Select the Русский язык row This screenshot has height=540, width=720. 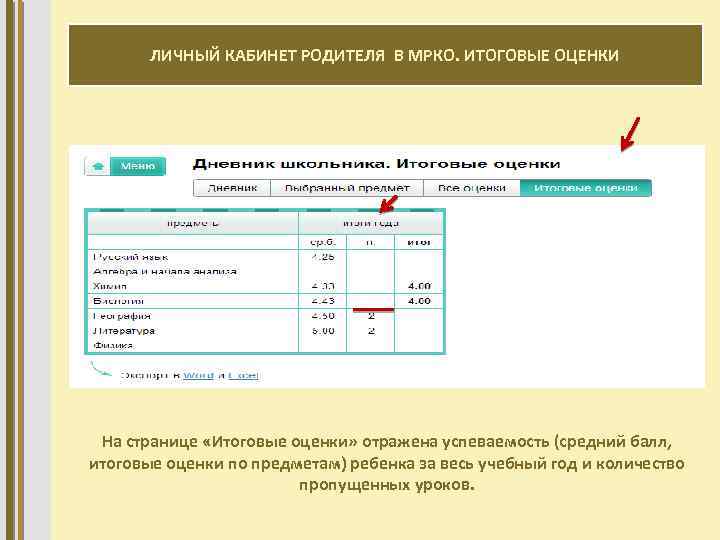pos(265,257)
